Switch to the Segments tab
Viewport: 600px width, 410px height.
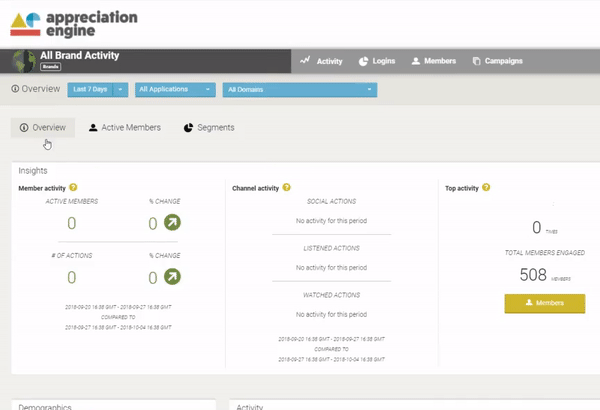pyautogui.click(x=209, y=127)
